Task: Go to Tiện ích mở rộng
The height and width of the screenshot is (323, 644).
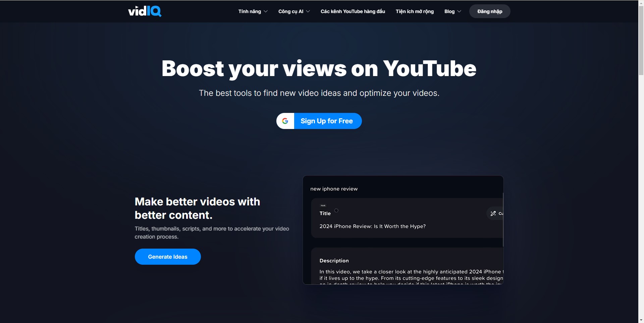Action: 415,11
